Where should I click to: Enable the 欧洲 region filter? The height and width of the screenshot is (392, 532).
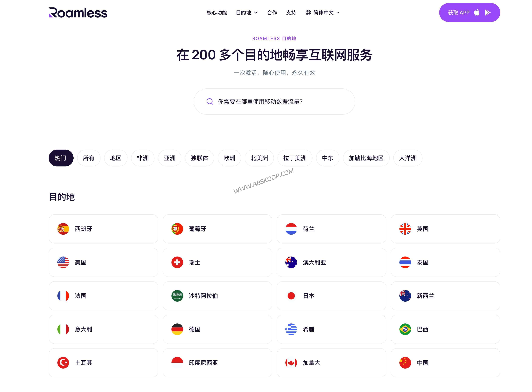(x=229, y=158)
